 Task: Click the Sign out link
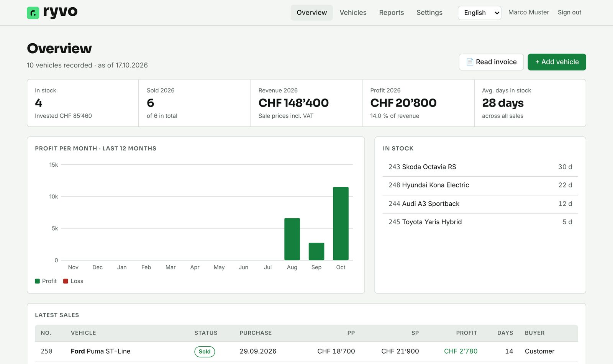569,12
